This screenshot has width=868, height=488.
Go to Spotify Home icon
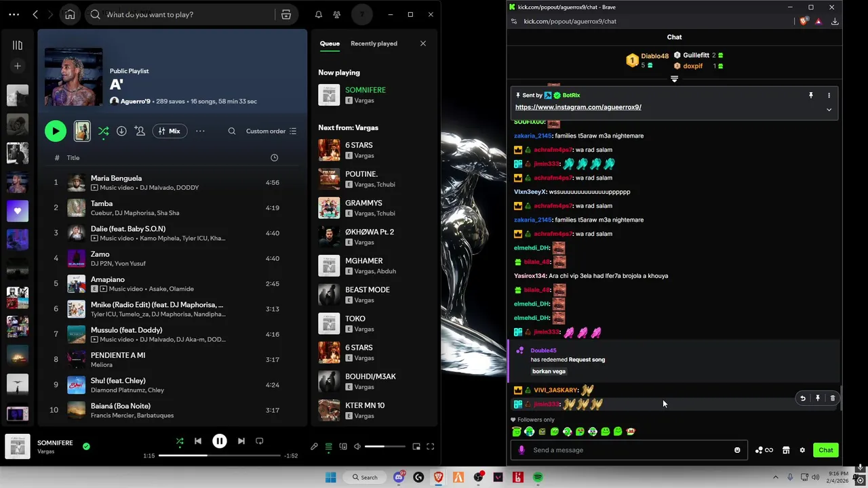pos(70,14)
